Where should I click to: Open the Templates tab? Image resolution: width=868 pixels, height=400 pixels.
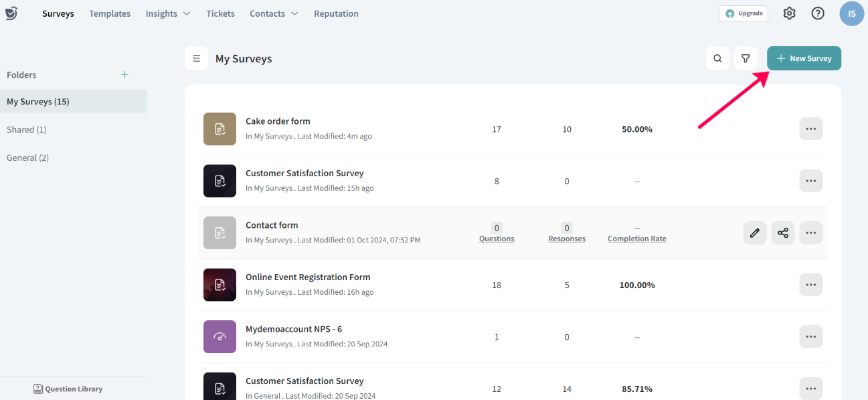[110, 13]
